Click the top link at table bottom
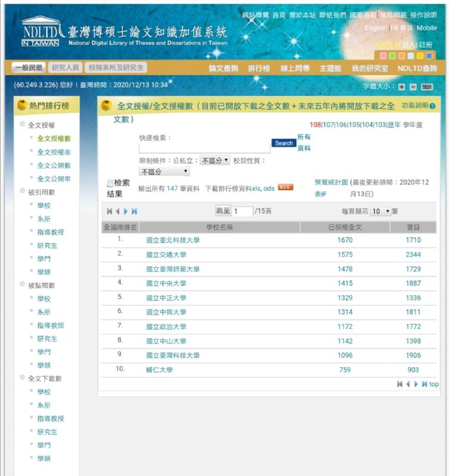 pyautogui.click(x=434, y=384)
